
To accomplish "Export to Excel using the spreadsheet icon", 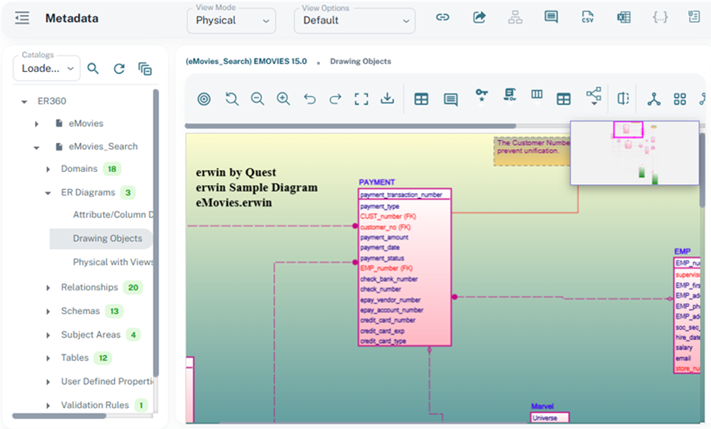I will point(623,17).
